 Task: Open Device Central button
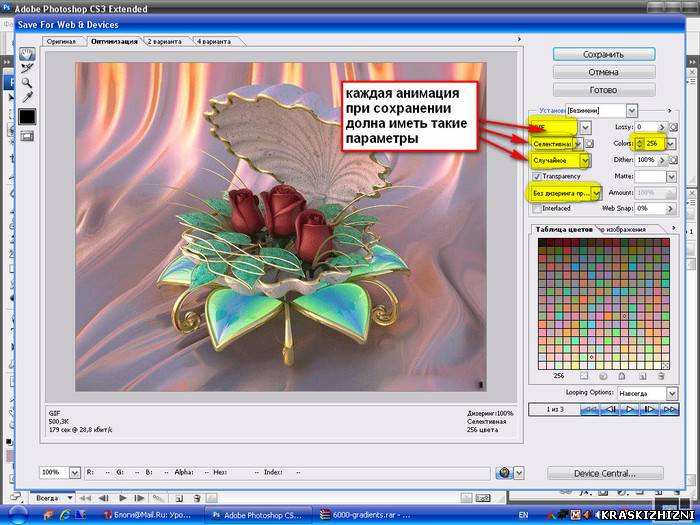(605, 473)
